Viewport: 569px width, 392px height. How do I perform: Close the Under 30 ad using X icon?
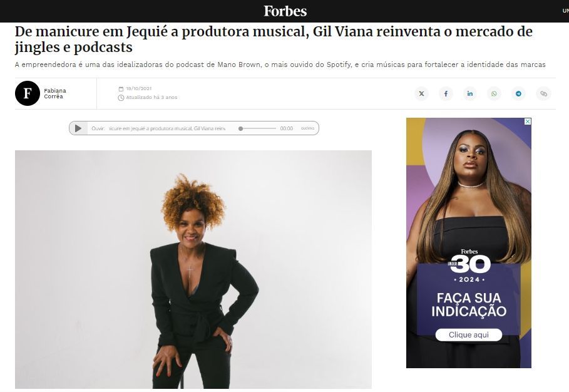(528, 121)
